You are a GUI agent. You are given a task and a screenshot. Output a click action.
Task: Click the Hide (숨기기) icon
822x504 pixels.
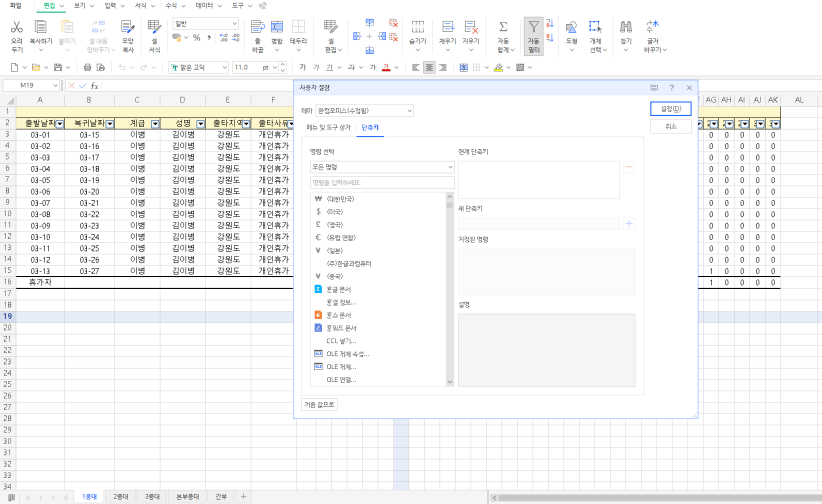pyautogui.click(x=418, y=27)
